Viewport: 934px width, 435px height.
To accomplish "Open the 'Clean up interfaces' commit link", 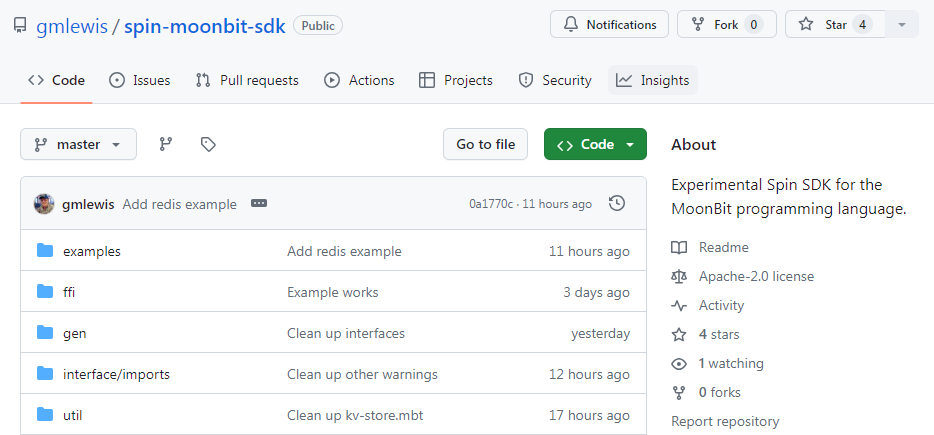I will (346, 334).
